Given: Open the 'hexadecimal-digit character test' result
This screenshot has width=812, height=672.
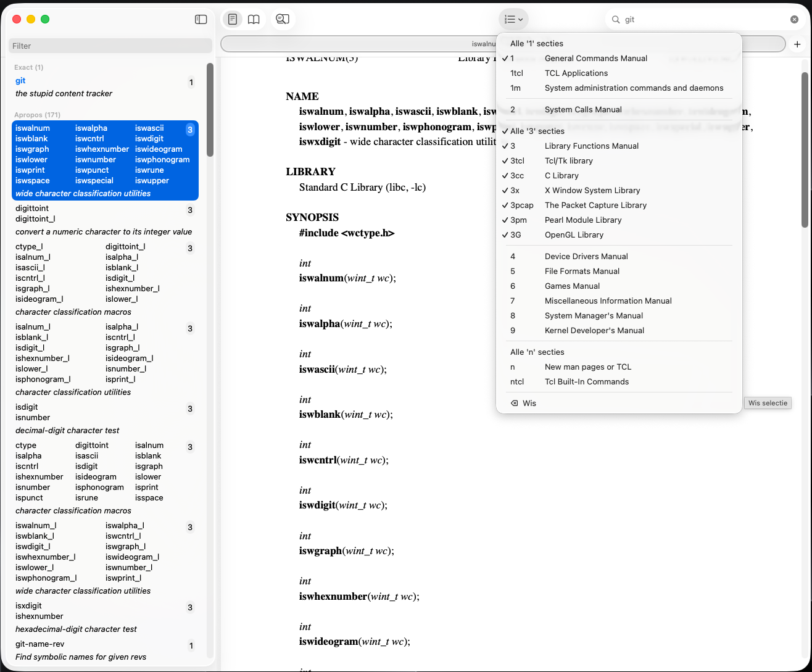Looking at the screenshot, I should click(105, 618).
